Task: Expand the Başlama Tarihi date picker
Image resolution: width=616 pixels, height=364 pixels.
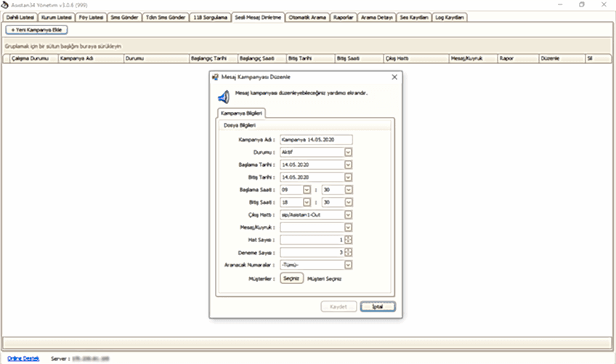Action: (348, 165)
